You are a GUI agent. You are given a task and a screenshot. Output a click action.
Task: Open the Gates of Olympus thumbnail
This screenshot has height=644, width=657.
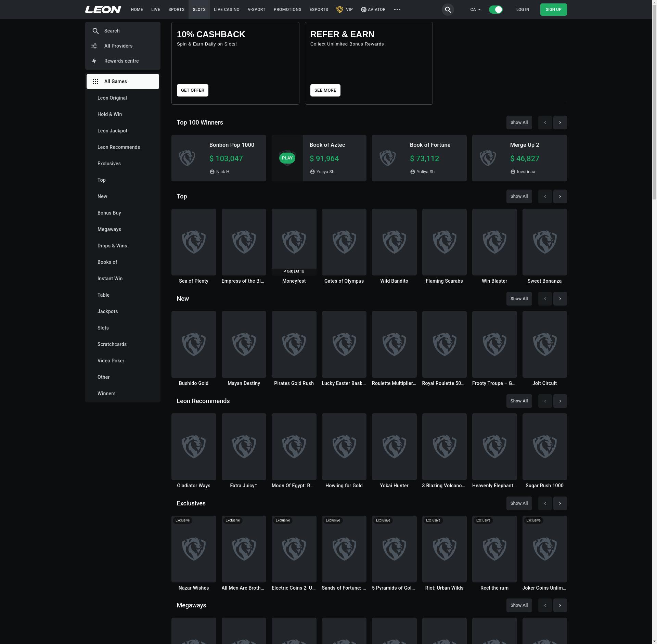click(344, 242)
